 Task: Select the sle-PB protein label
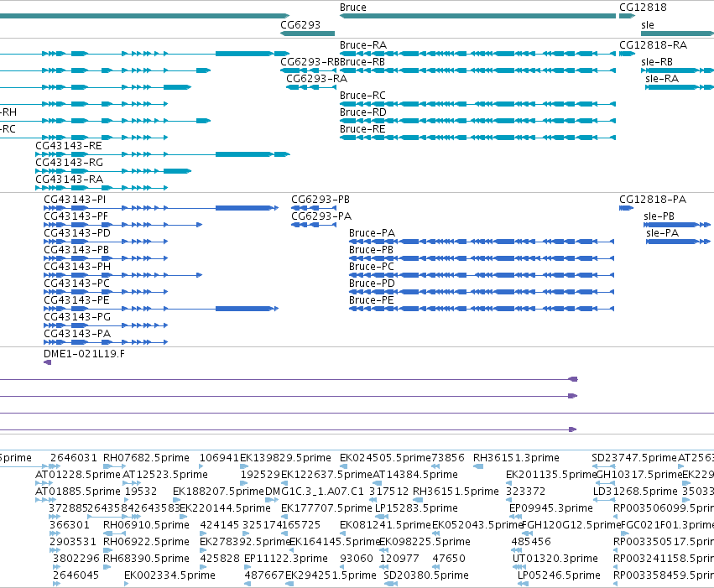tap(659, 216)
